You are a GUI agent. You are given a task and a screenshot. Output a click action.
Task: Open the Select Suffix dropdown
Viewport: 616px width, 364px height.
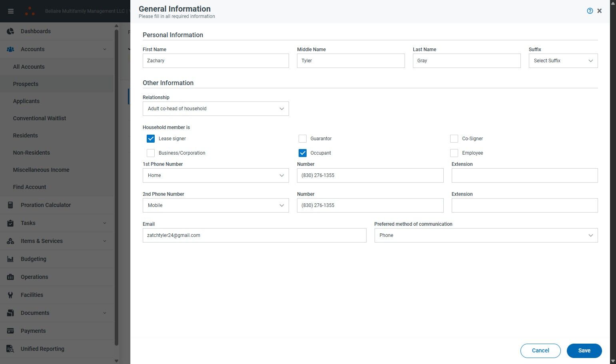563,61
